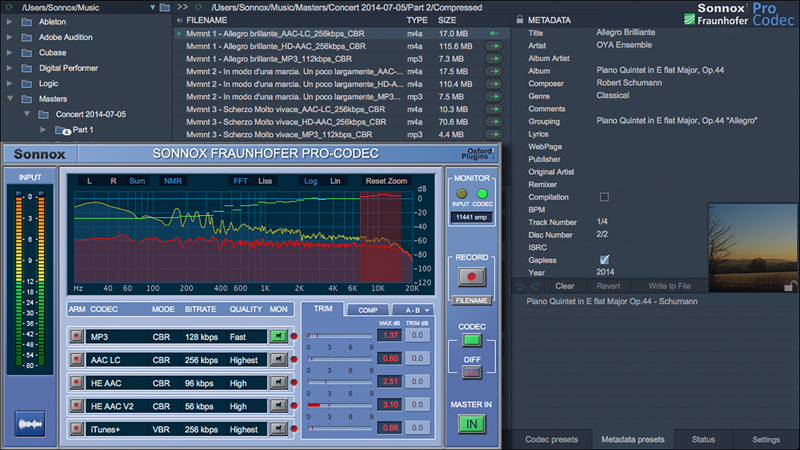Image resolution: width=800 pixels, height=450 pixels.
Task: Click the waveform button below the input meter
Action: pyautogui.click(x=30, y=423)
